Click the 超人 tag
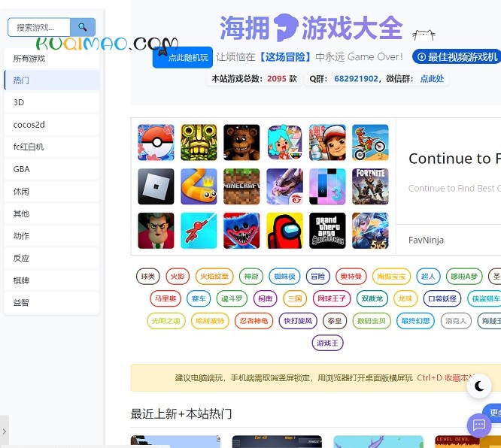Screen dimensions: 501x448 429,276
